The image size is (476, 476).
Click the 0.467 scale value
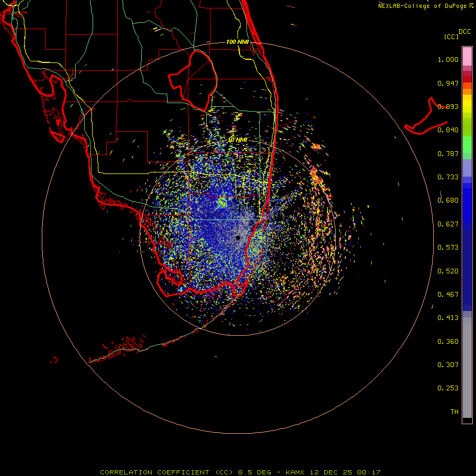(448, 295)
